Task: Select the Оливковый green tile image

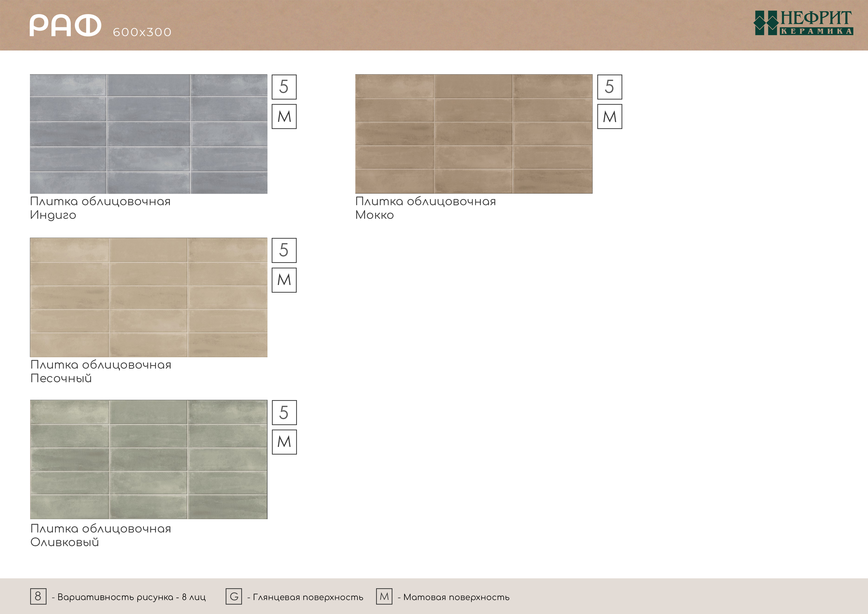Action: [x=148, y=459]
